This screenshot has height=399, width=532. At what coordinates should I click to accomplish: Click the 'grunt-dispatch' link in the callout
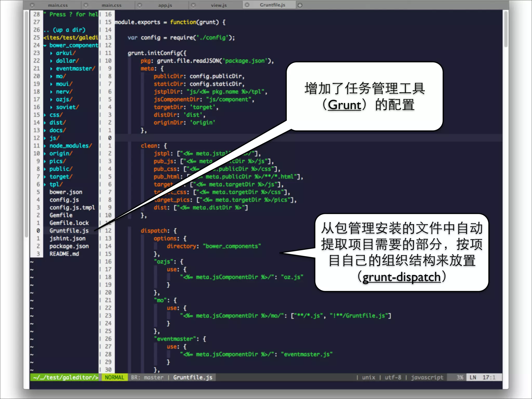(x=402, y=277)
